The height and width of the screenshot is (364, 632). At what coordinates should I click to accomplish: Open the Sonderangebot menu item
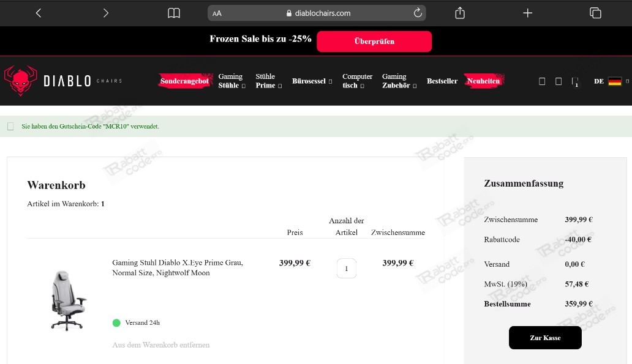pos(184,81)
